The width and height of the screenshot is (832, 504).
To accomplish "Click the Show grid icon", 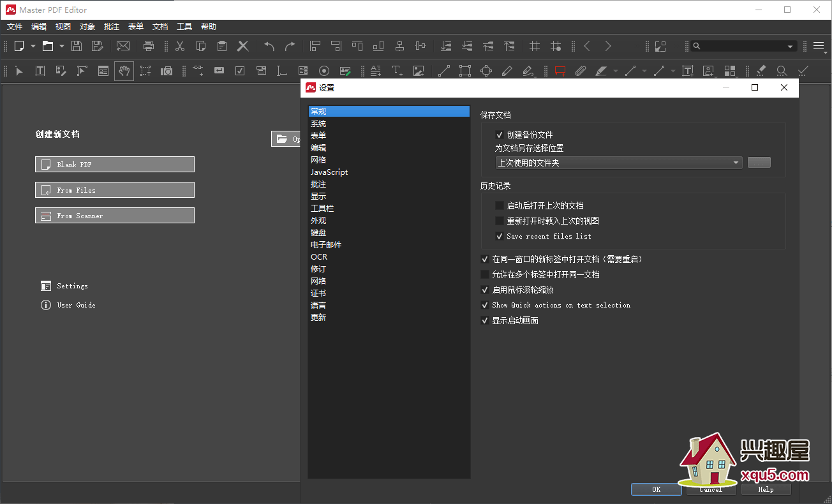I will (535, 46).
